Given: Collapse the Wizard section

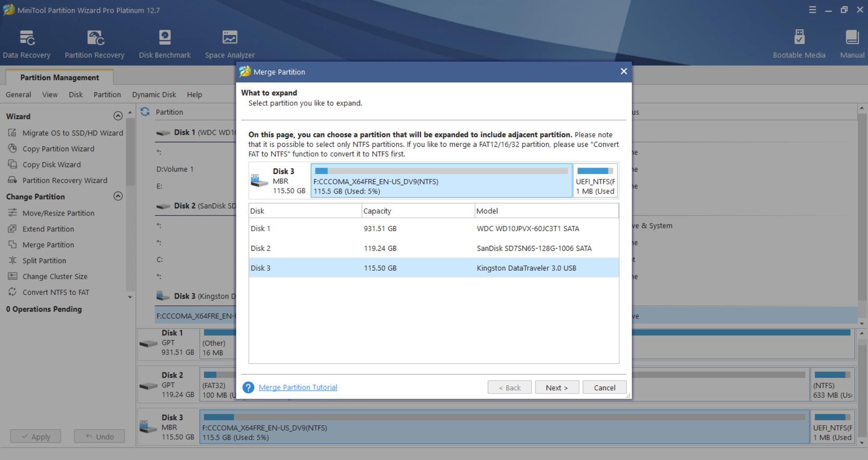Looking at the screenshot, I should 118,116.
